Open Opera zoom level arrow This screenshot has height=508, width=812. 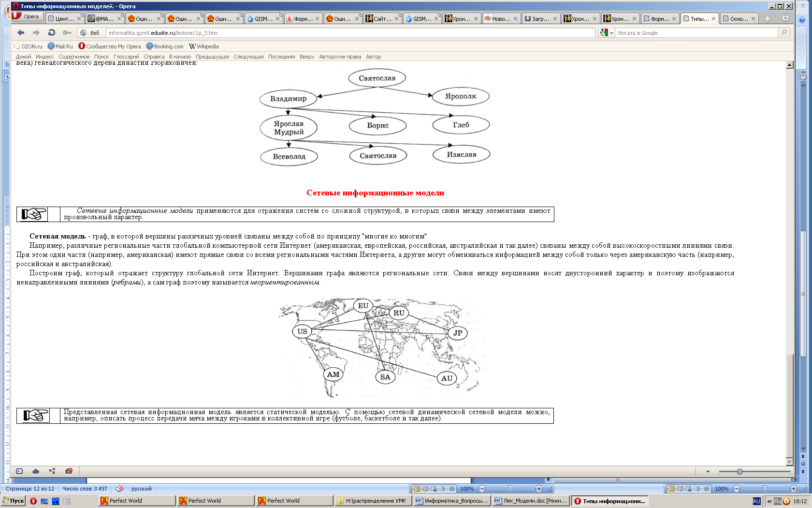(x=708, y=471)
